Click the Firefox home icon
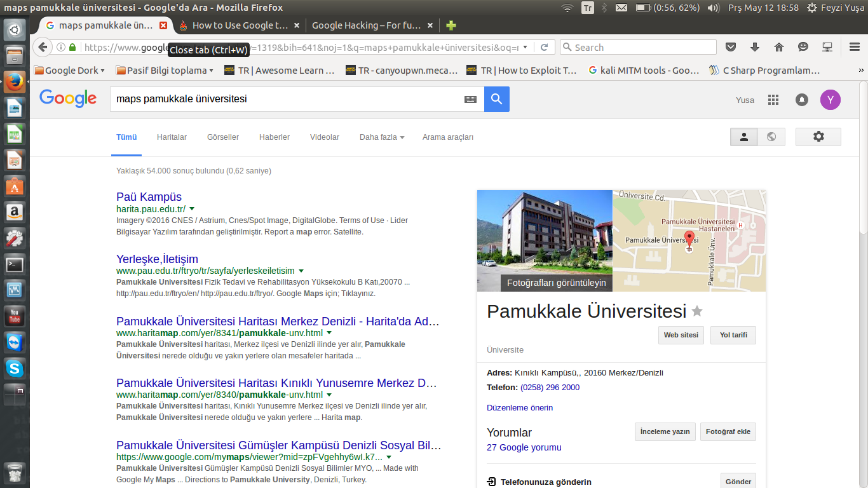The height and width of the screenshot is (488, 868). (779, 47)
